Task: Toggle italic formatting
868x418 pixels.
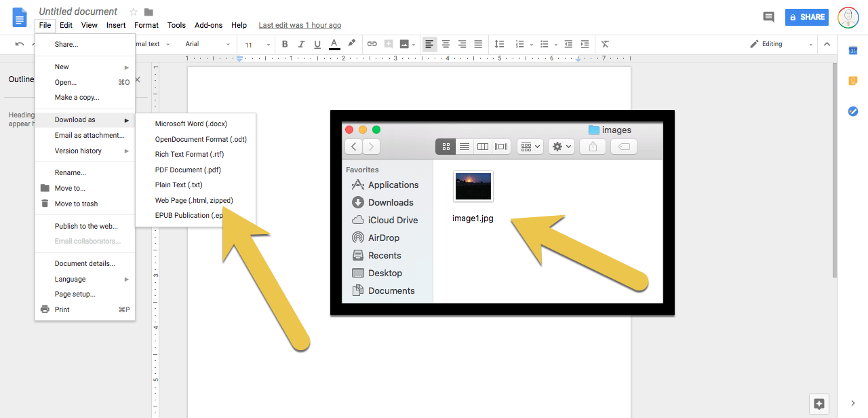Action: coord(301,44)
